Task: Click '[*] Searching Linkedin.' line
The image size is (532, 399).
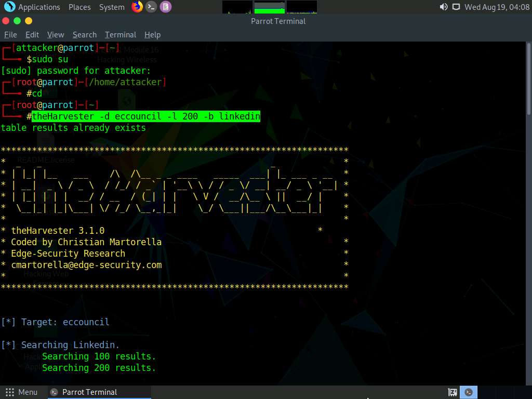Action: click(x=60, y=345)
